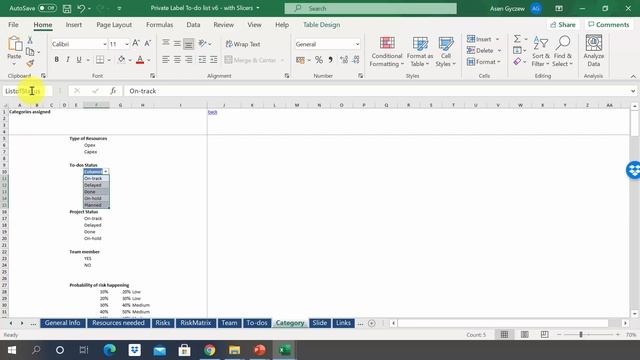This screenshot has height=360, width=640.
Task: Select the To-dos sheet tab
Action: click(256, 323)
